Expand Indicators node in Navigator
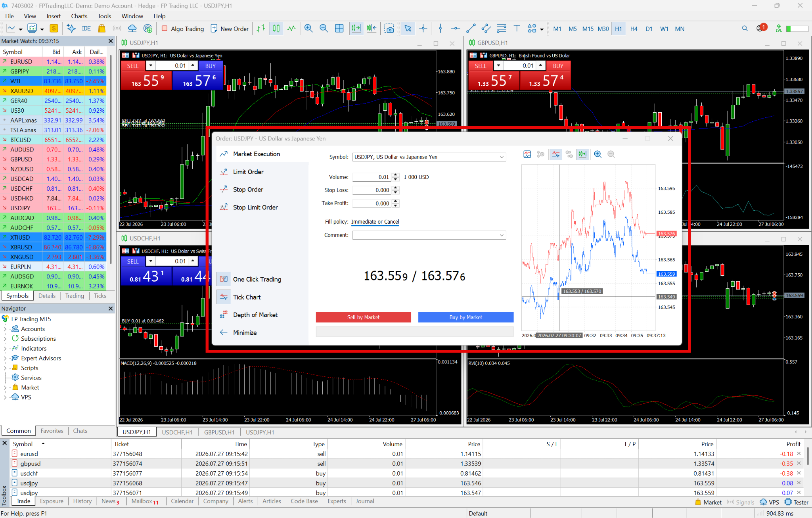 point(5,349)
